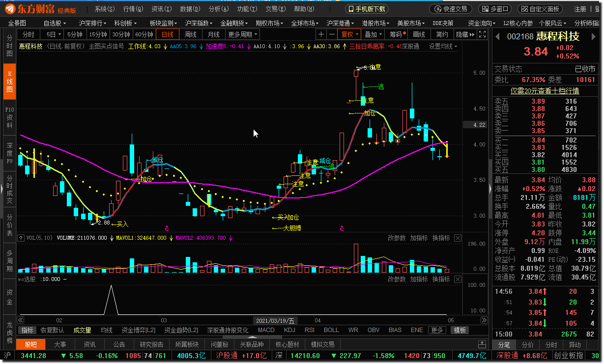This screenshot has width=604, height=364.
Task: Click the zoom out minus icon
Action: click(332, 34)
